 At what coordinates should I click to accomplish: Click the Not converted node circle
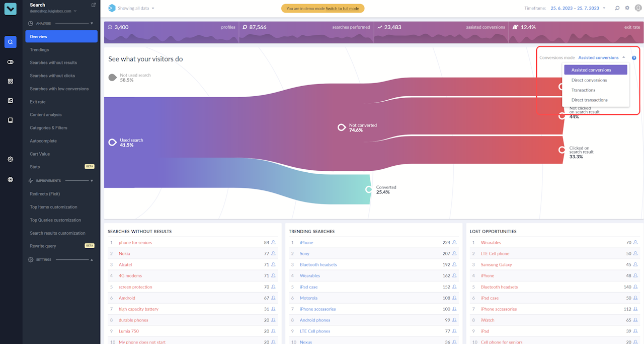click(x=342, y=127)
